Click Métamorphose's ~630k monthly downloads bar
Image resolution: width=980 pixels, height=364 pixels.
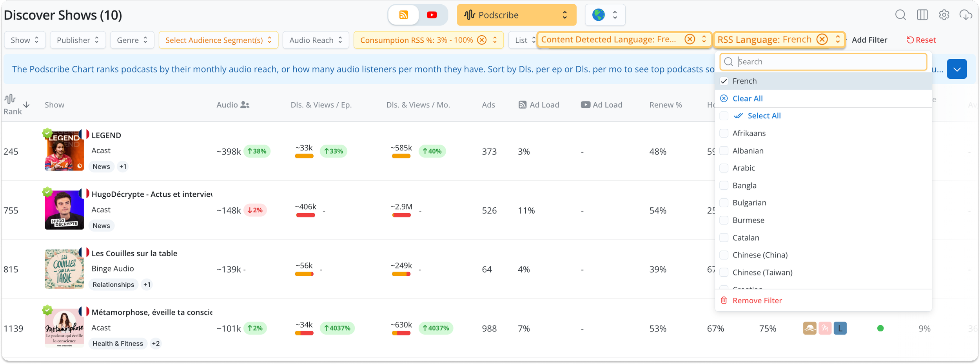point(401,333)
